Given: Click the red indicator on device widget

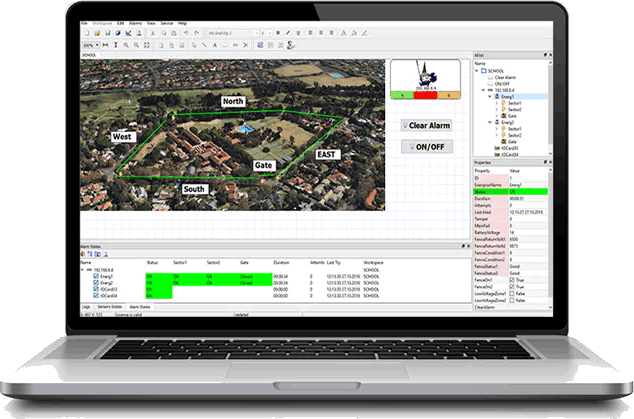Looking at the screenshot, I should 425,95.
